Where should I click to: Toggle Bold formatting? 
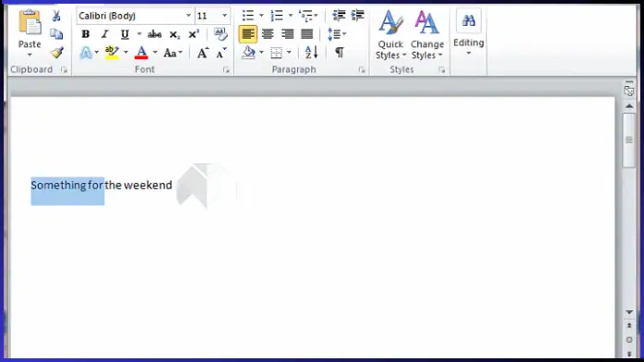tap(86, 34)
